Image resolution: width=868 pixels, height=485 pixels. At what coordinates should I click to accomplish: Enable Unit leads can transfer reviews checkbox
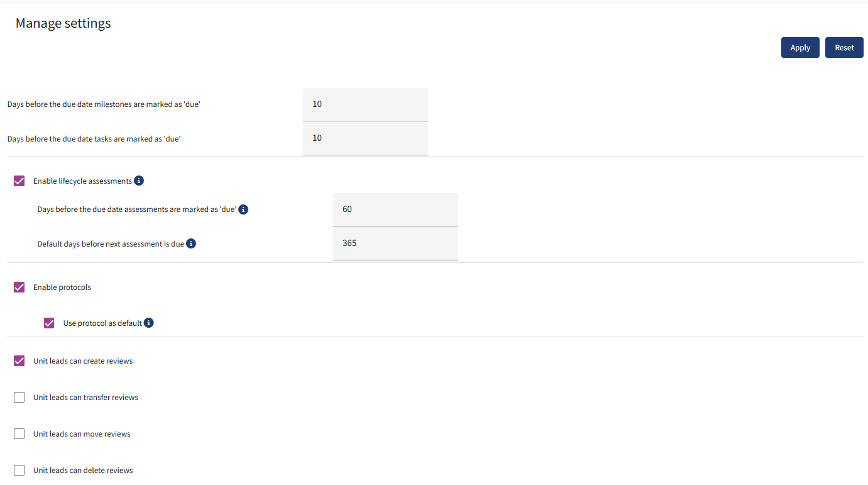[x=19, y=398]
